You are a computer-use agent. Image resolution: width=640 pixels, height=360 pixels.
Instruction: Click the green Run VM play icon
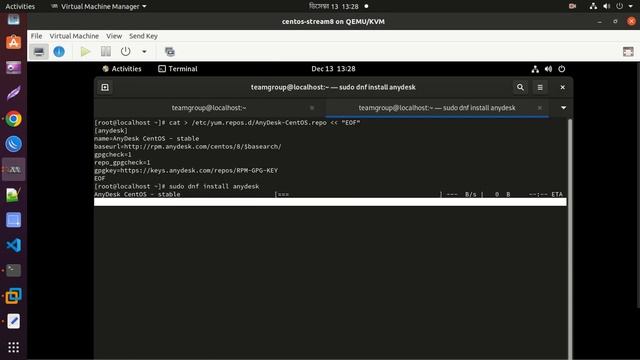click(x=85, y=52)
